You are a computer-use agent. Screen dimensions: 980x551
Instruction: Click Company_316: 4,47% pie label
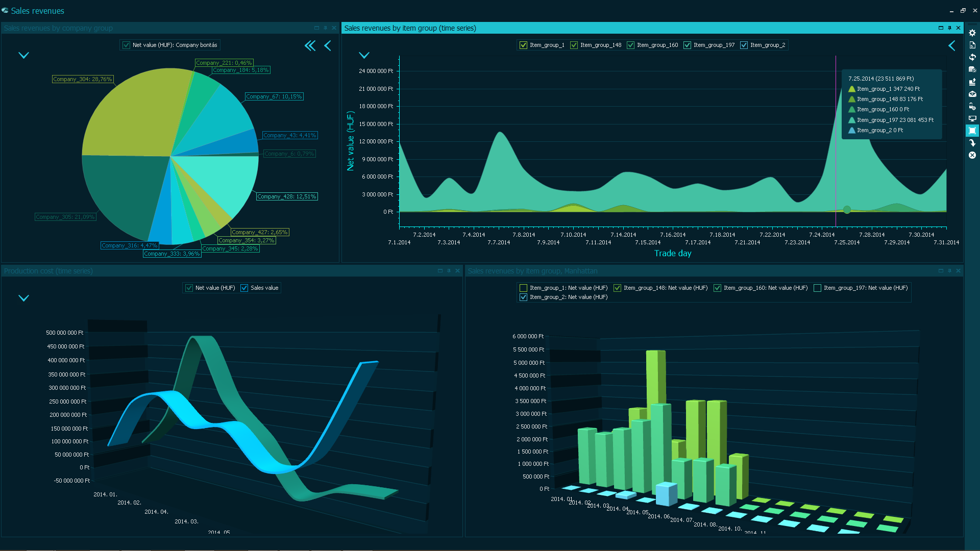[x=130, y=245]
